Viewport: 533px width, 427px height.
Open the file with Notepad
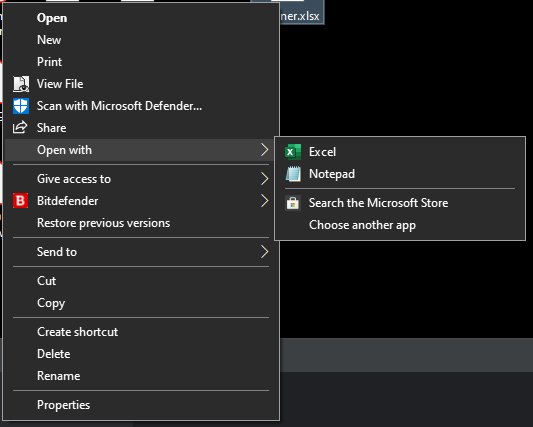pyautogui.click(x=400, y=174)
